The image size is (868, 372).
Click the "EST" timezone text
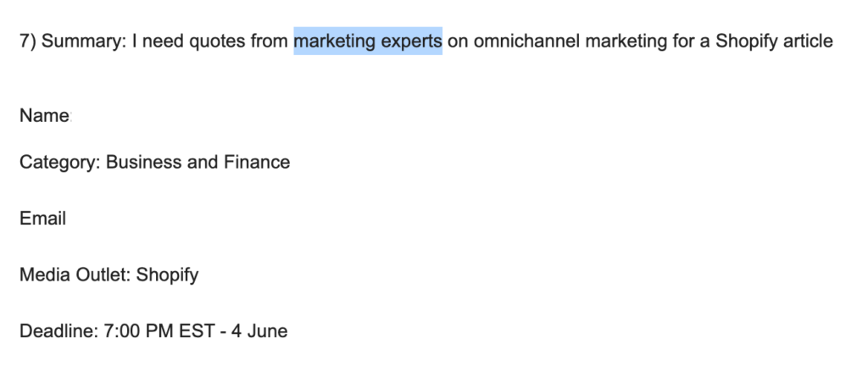pyautogui.click(x=191, y=331)
